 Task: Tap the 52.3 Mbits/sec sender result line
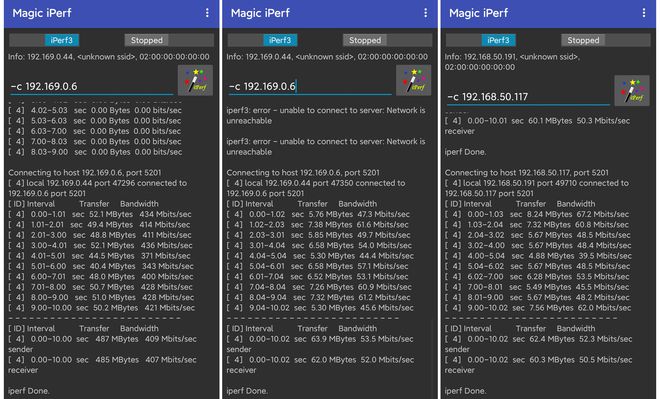pyautogui.click(x=538, y=344)
